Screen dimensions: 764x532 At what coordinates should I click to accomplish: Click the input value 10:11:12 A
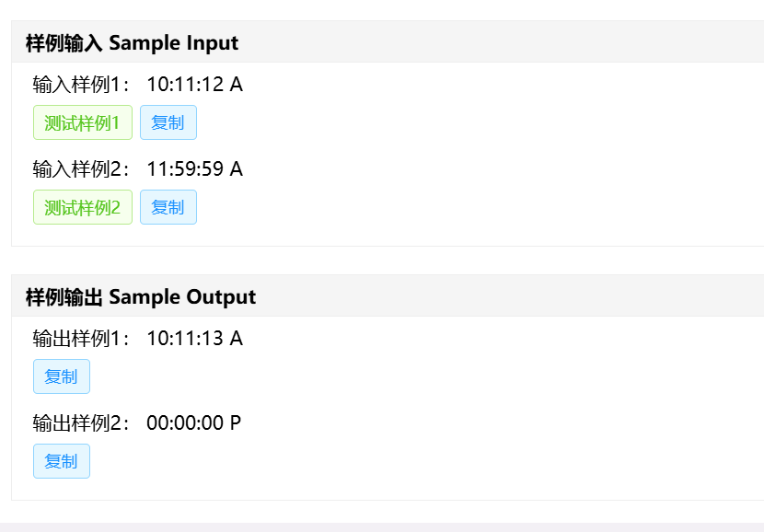point(194,85)
